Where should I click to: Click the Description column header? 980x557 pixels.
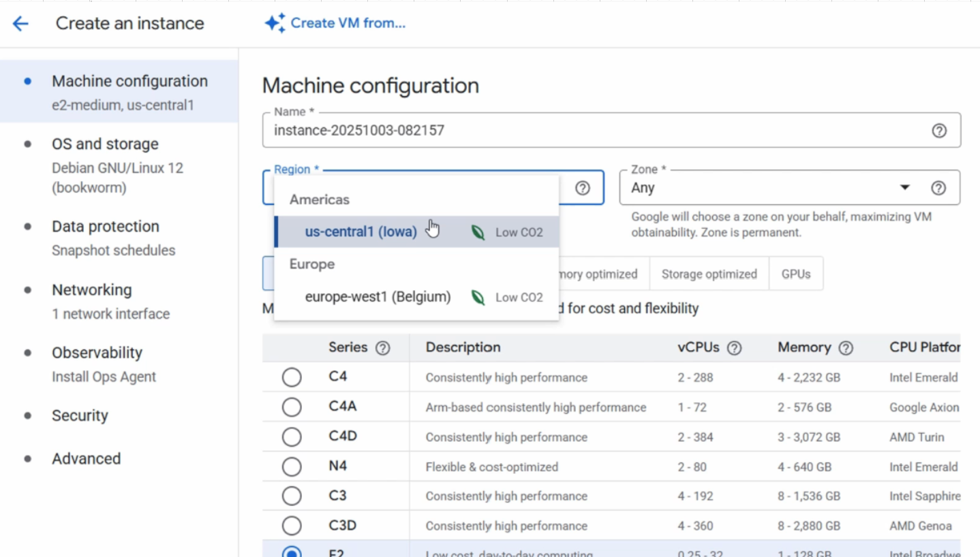click(463, 347)
